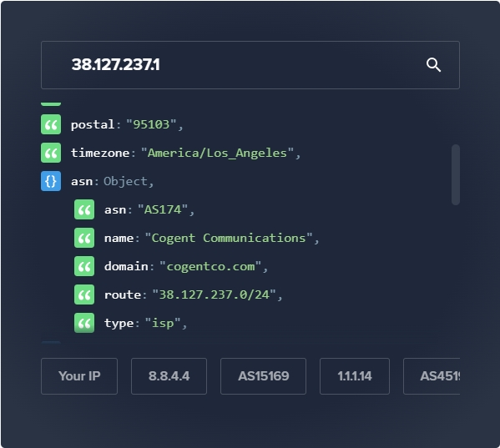The image size is (500, 448).
Task: Click the asn: Object tree row label
Action: [112, 182]
